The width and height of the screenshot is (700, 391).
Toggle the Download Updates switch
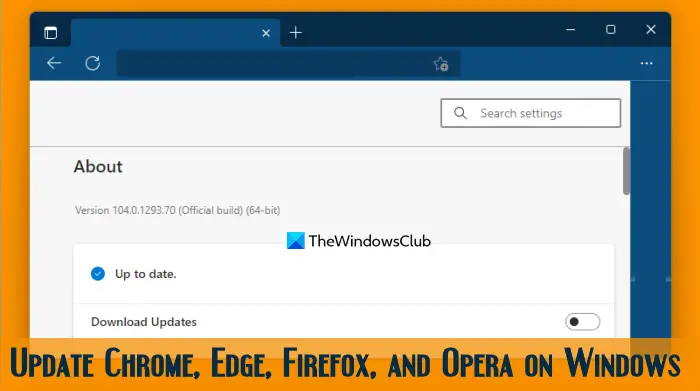click(582, 321)
